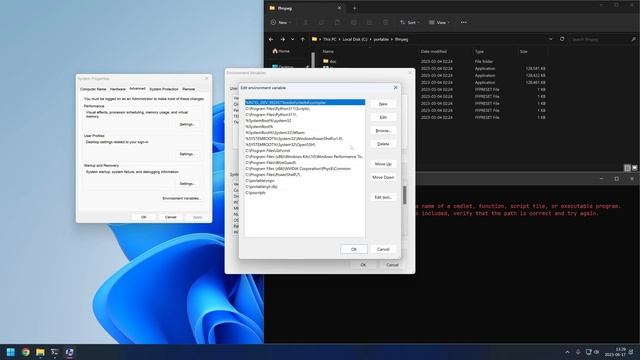Viewport: 640px width, 360px height.
Task: Select Advanced tab in System Properties
Action: (137, 89)
